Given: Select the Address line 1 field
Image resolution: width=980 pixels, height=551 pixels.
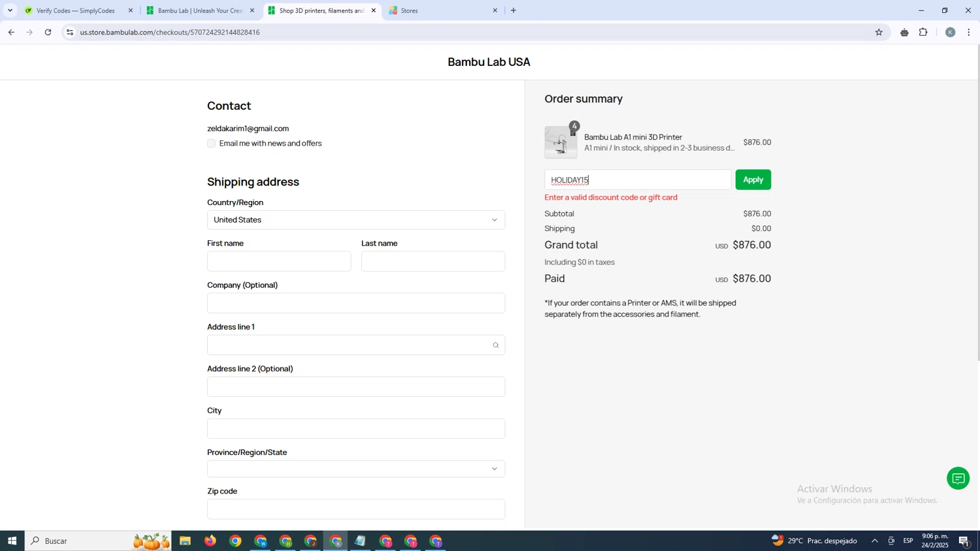Looking at the screenshot, I should pos(356,345).
